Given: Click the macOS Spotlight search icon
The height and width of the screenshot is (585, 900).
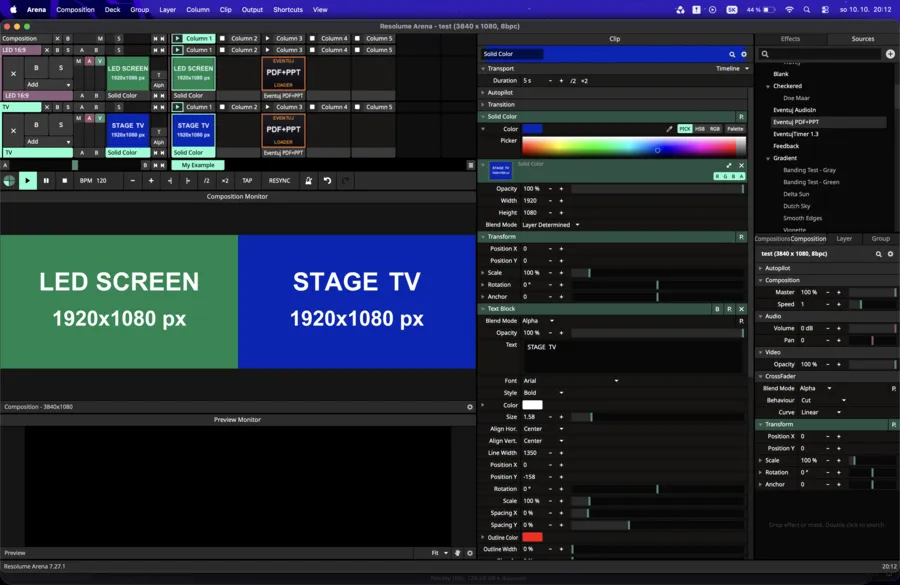Looking at the screenshot, I should pyautogui.click(x=807, y=10).
